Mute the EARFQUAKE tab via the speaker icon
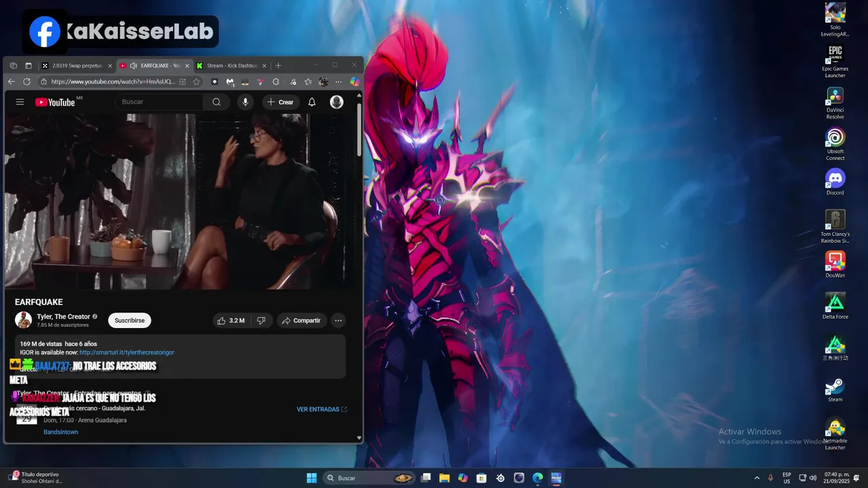 point(134,66)
